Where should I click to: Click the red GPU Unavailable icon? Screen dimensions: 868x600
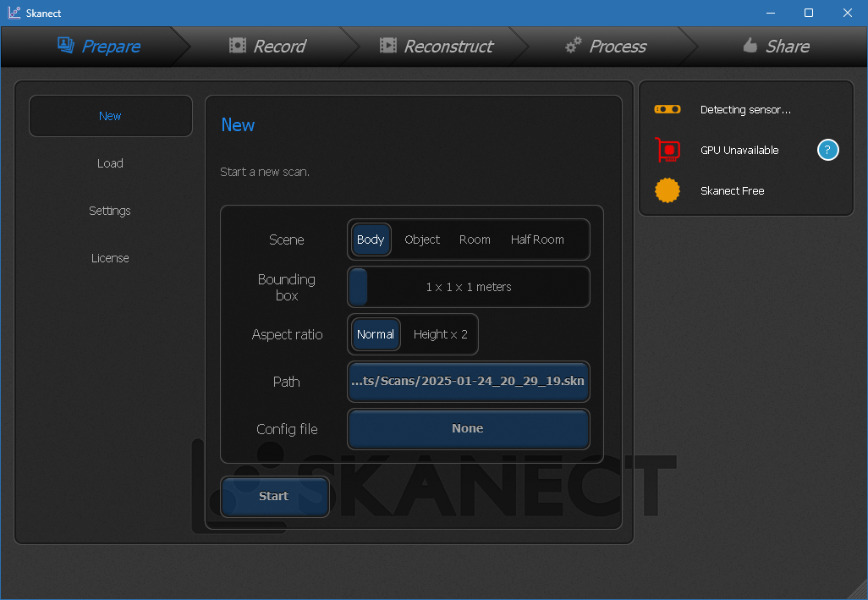[667, 150]
